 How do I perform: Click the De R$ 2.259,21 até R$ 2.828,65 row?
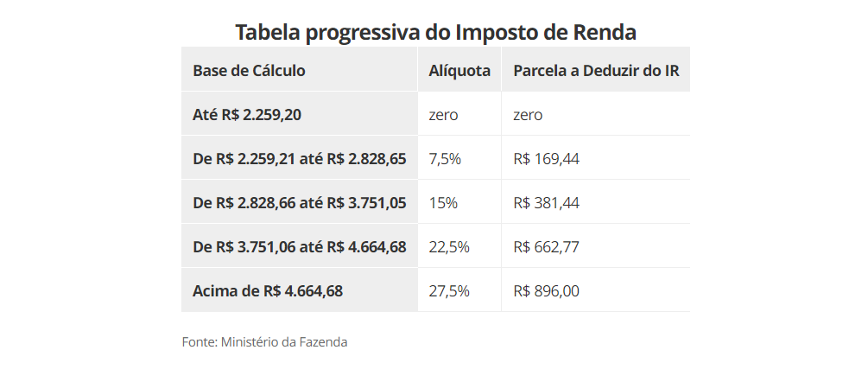(435, 159)
